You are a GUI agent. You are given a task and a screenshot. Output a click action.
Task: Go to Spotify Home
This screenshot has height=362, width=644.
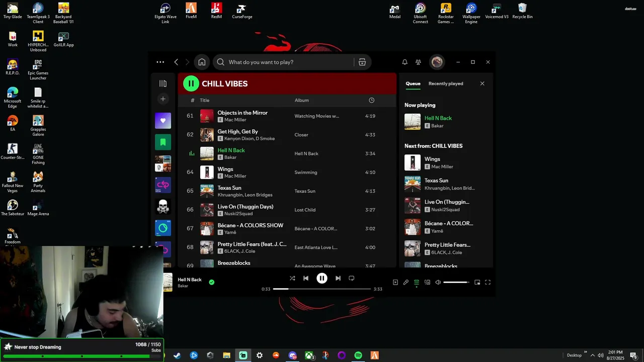click(202, 62)
